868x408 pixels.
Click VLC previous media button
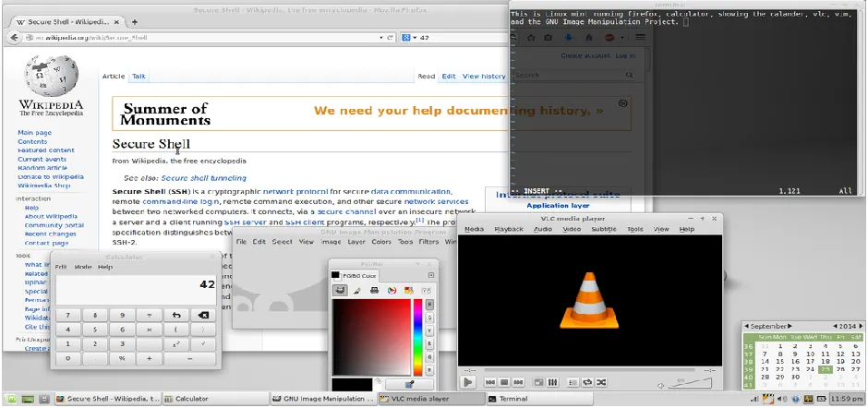(x=490, y=382)
